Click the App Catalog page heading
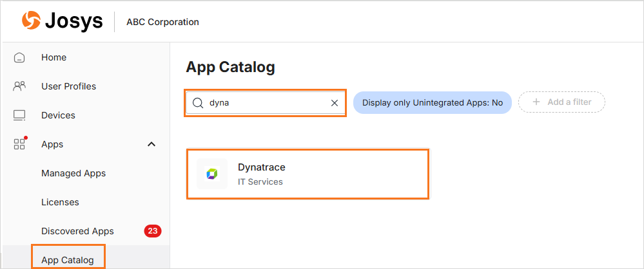The width and height of the screenshot is (644, 269). [x=230, y=67]
